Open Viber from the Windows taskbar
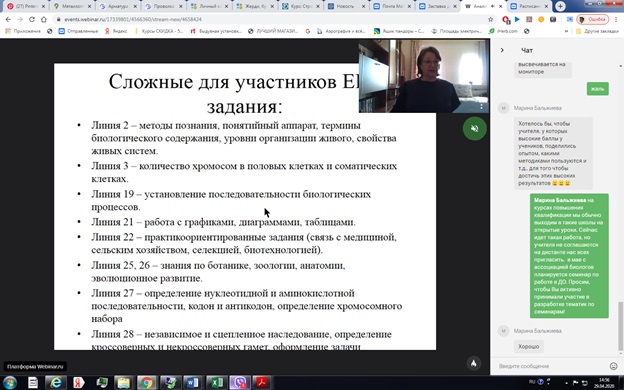Screen dimensions: 624x390 tap(239, 382)
